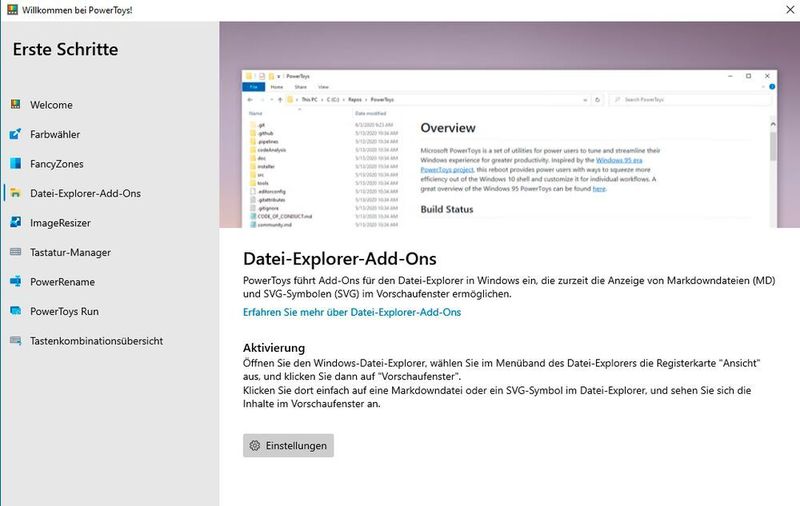The width and height of the screenshot is (800, 506).
Task: Click the PowerToys logo in title bar
Action: click(x=12, y=10)
